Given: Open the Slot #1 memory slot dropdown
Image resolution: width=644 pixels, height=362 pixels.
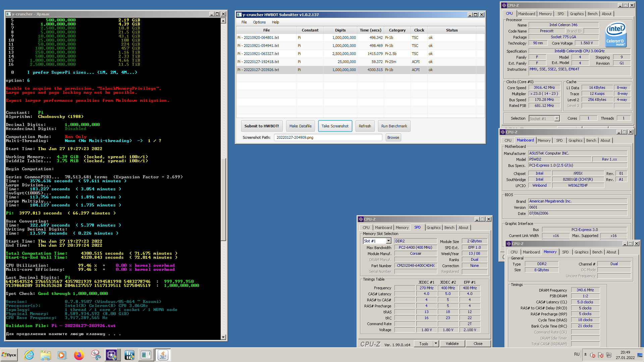Looking at the screenshot, I should coord(388,241).
